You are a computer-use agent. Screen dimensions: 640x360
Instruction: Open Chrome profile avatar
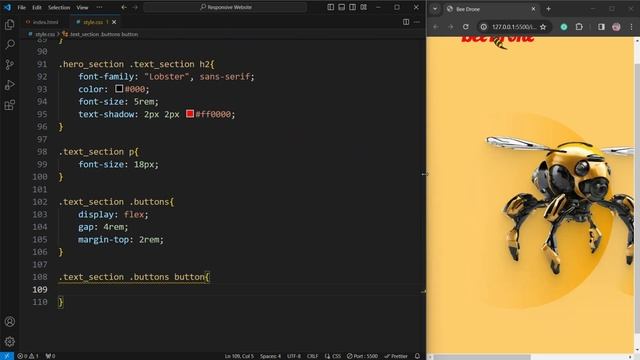tap(616, 27)
